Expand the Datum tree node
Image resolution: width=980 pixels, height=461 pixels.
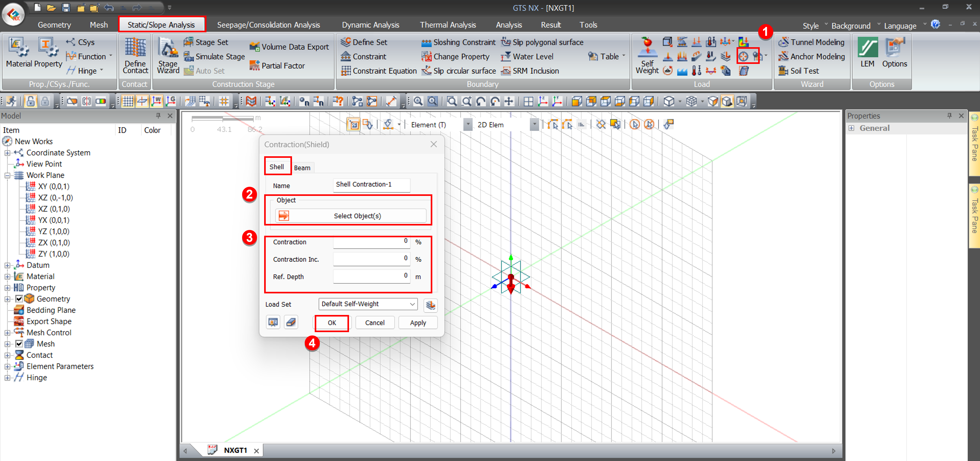point(7,266)
